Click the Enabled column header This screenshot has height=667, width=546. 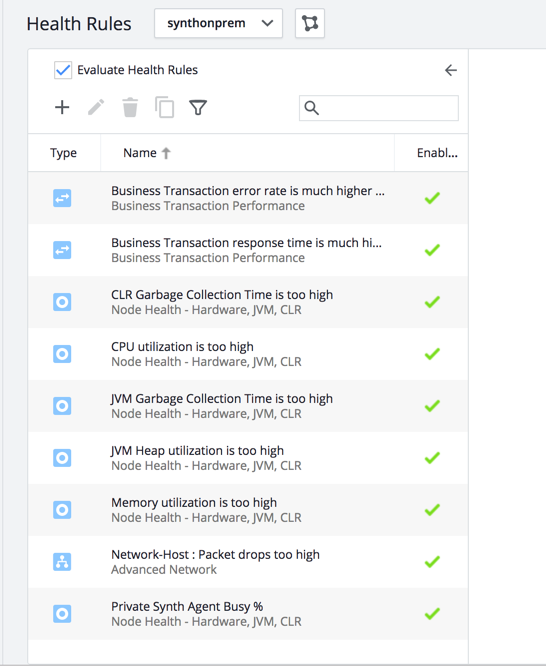[437, 153]
